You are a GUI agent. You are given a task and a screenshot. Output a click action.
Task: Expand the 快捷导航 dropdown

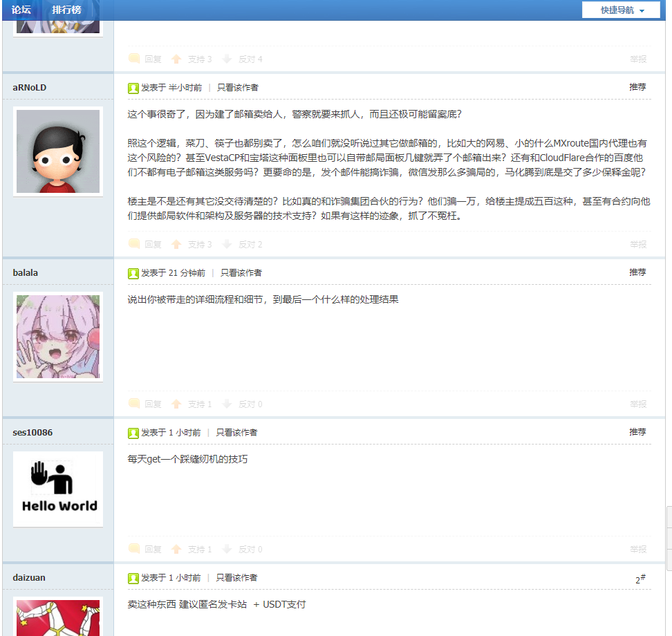tap(622, 10)
